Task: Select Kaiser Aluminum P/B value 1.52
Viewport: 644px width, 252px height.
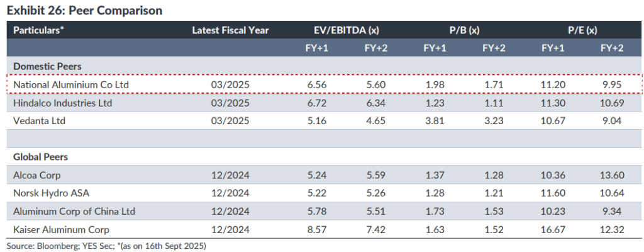Action: tap(494, 229)
